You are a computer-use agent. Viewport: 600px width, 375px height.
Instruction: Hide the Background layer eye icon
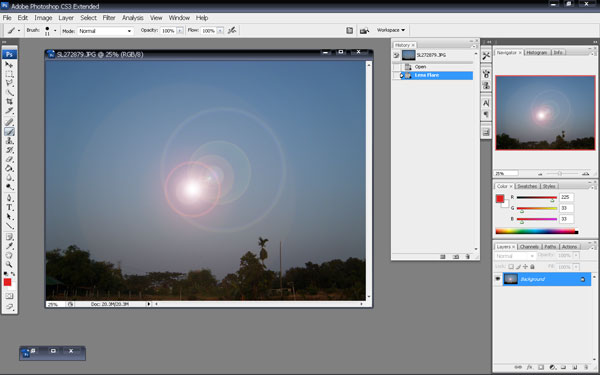[x=497, y=279]
